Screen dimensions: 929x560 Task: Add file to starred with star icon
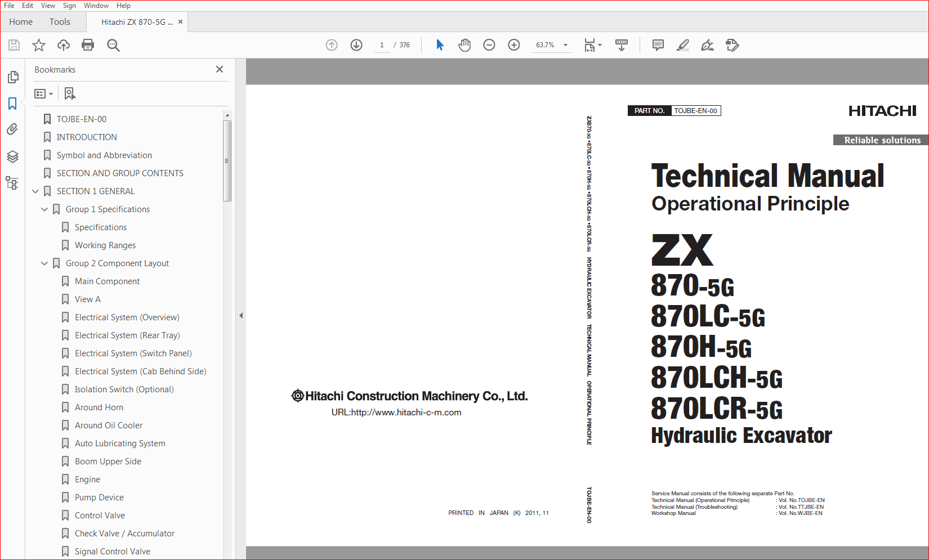coord(39,45)
